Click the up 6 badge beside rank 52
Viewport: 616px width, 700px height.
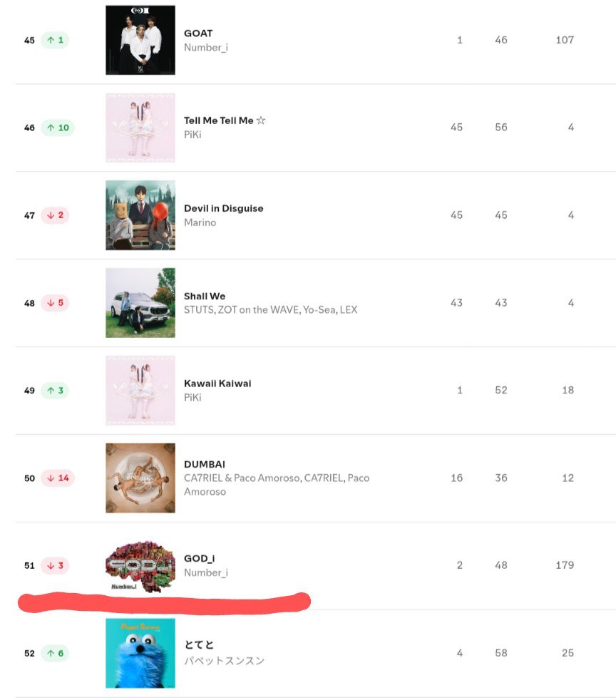[56, 654]
